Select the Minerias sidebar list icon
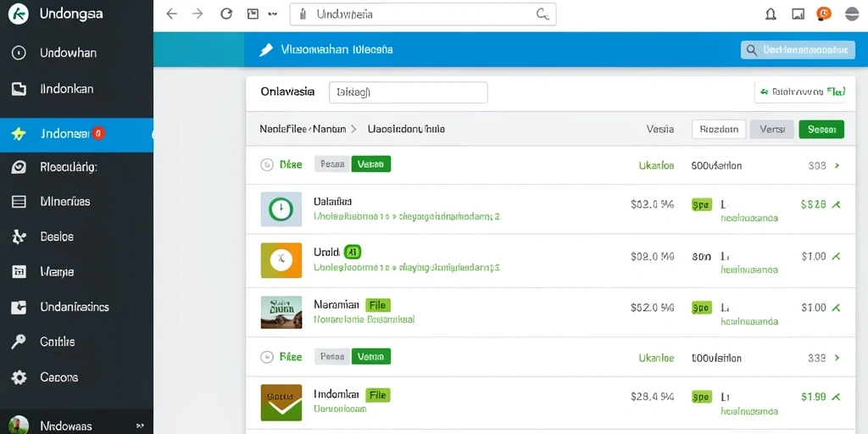This screenshot has height=434, width=868. (x=19, y=202)
